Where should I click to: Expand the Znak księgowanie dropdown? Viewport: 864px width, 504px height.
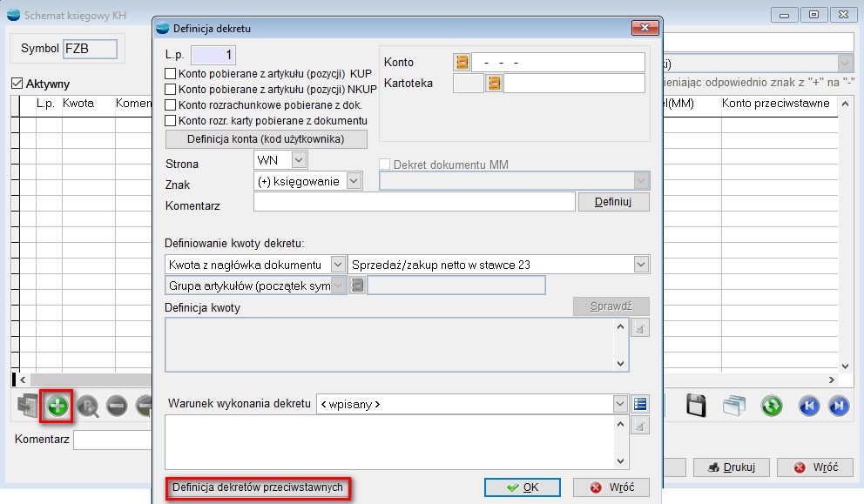tap(353, 181)
